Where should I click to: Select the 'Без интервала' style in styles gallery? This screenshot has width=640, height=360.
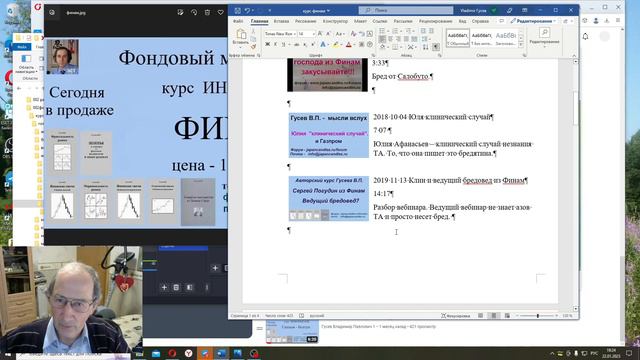click(x=482, y=38)
